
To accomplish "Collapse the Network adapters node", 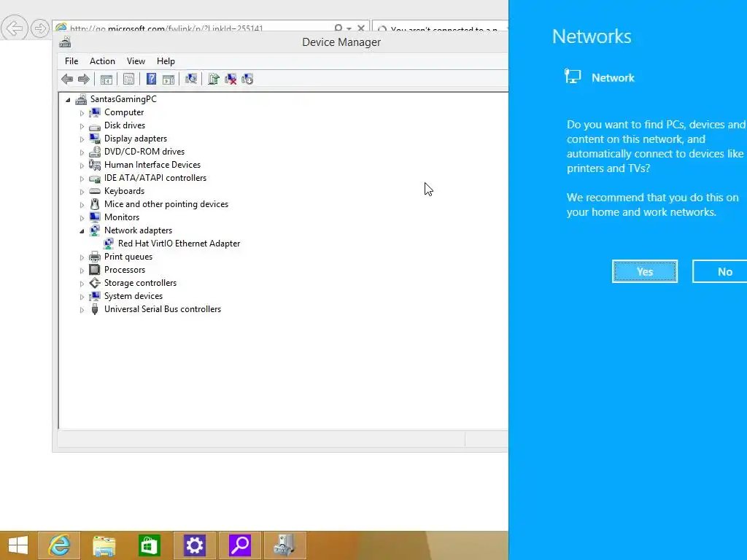I will [x=82, y=231].
